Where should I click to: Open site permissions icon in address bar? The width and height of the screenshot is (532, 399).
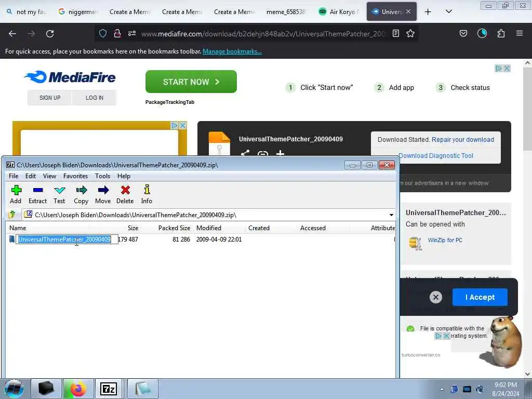pyautogui.click(x=132, y=33)
